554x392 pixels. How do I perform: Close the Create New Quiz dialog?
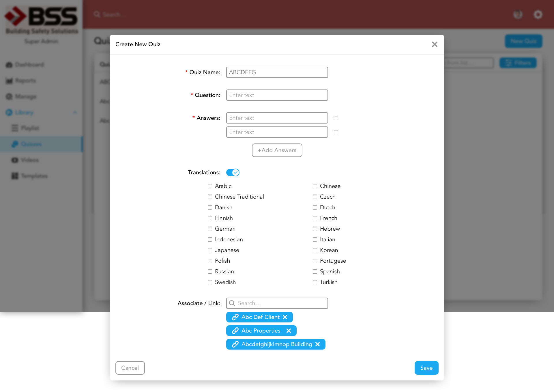tap(435, 44)
